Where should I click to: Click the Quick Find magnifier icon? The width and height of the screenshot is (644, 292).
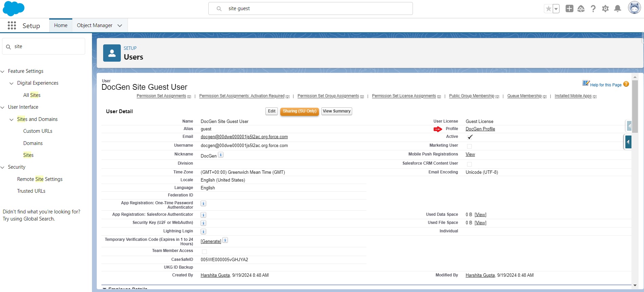click(x=8, y=47)
